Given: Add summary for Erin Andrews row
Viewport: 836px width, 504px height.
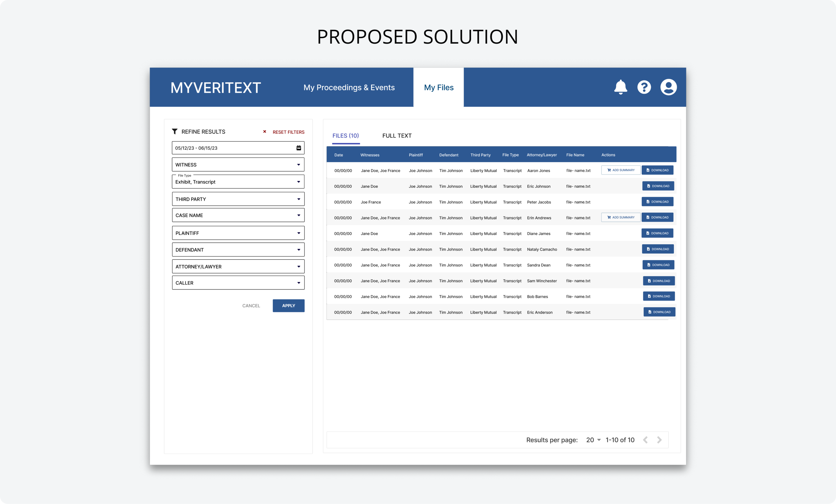Looking at the screenshot, I should [x=621, y=217].
